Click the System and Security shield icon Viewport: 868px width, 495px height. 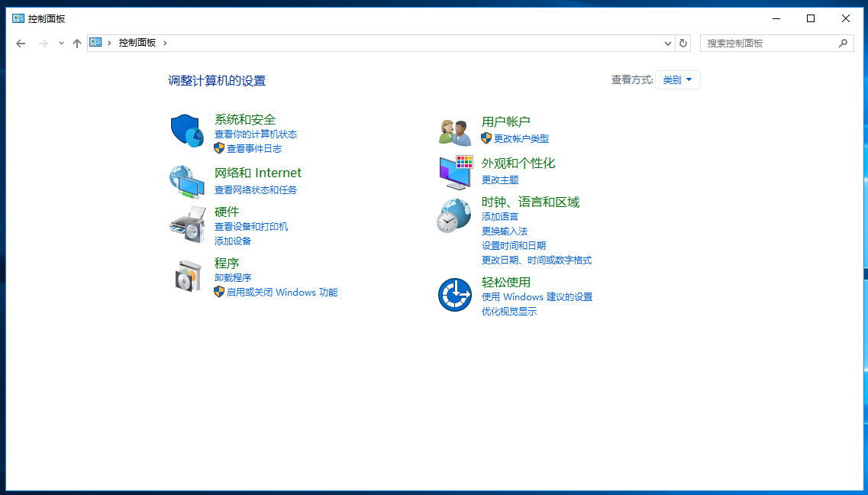187,131
